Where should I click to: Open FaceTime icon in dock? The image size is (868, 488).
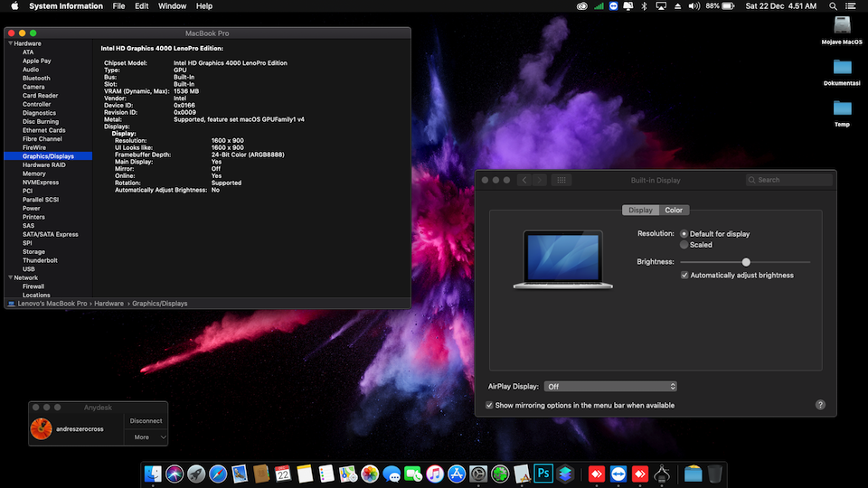click(413, 474)
